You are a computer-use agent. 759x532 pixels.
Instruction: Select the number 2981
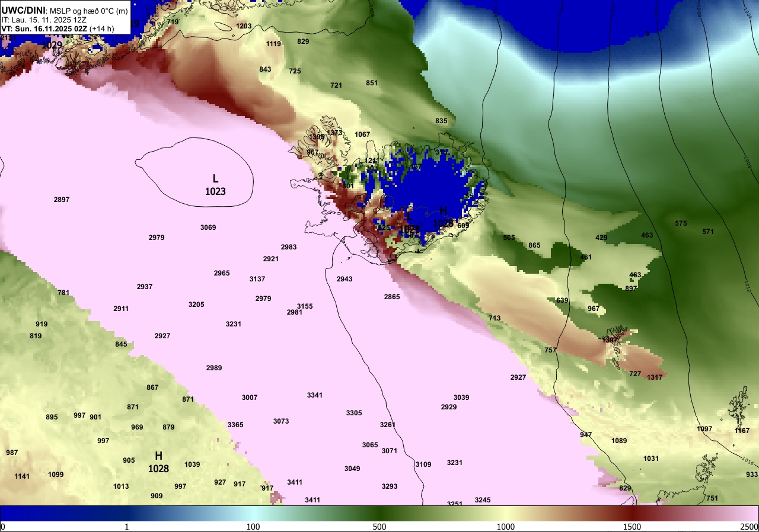tap(295, 312)
